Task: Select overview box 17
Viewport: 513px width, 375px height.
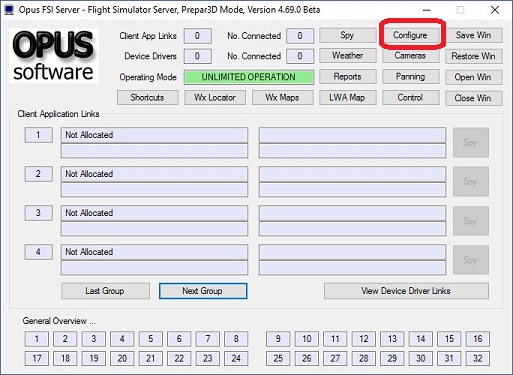Action: [x=37, y=359]
